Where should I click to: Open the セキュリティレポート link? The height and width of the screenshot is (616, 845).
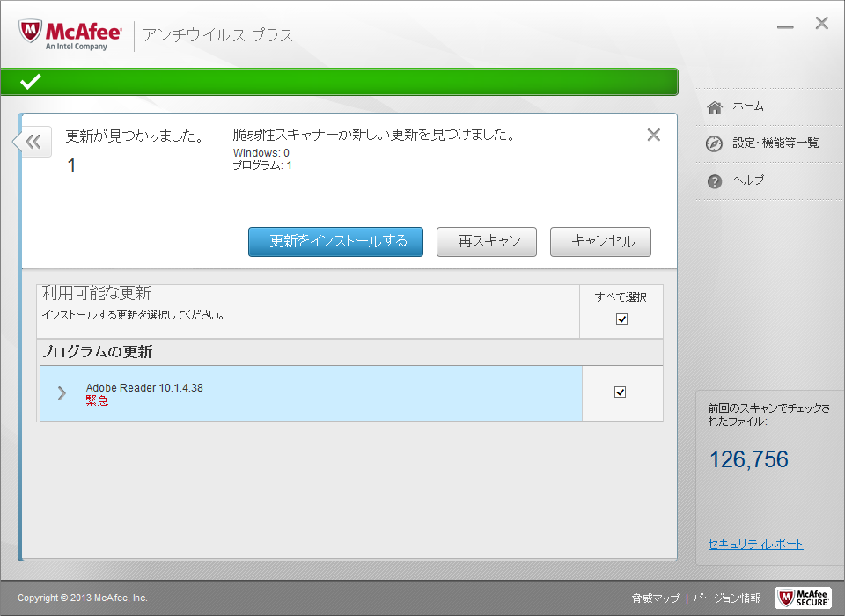[x=755, y=545]
